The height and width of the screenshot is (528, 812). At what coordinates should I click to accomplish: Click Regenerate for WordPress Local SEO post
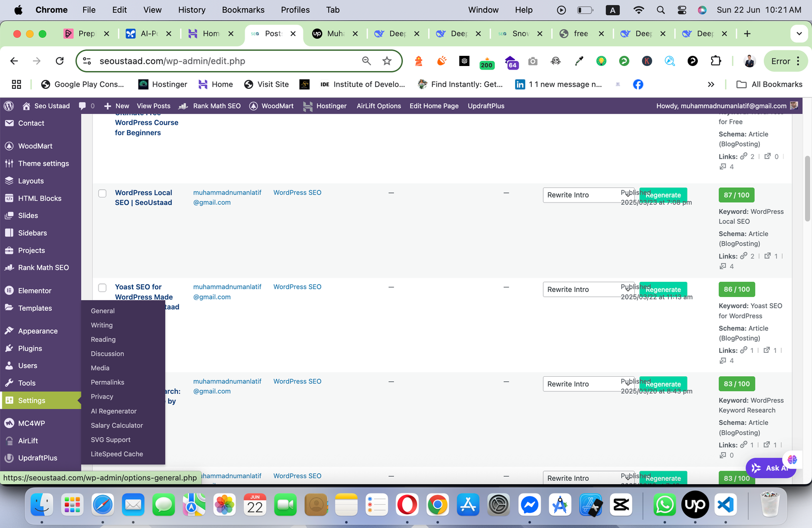tap(663, 195)
